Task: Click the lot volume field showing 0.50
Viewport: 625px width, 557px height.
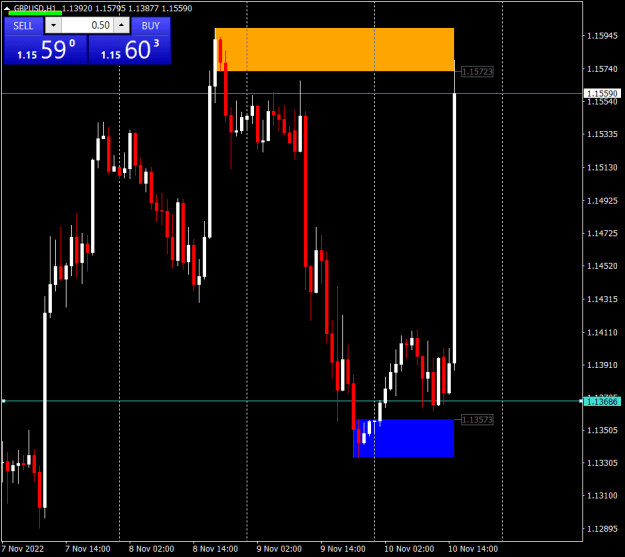Action: coord(88,26)
